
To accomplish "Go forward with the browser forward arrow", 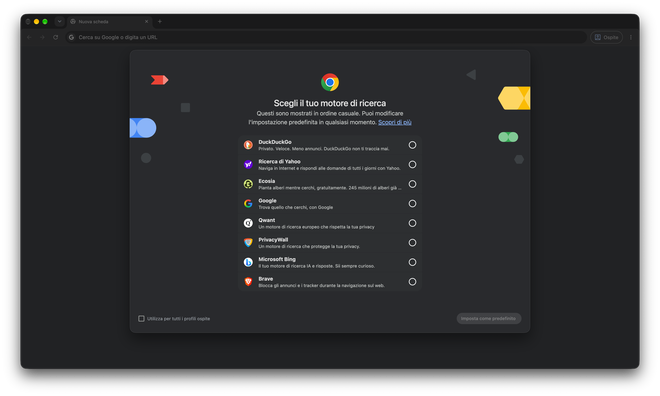I will point(42,37).
